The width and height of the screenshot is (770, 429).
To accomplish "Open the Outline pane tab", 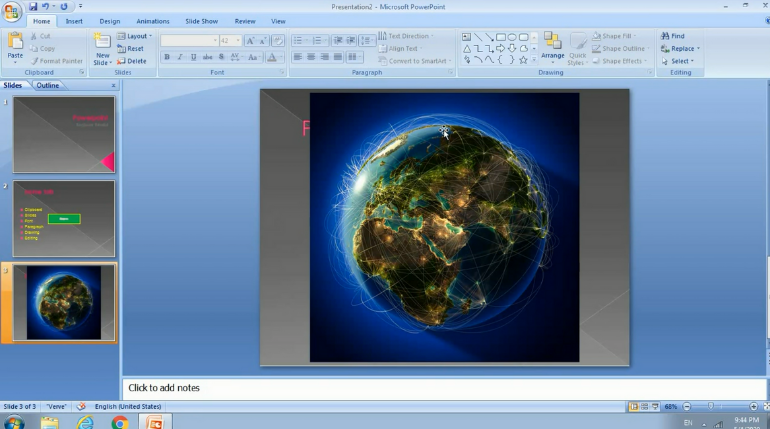I will click(x=48, y=85).
